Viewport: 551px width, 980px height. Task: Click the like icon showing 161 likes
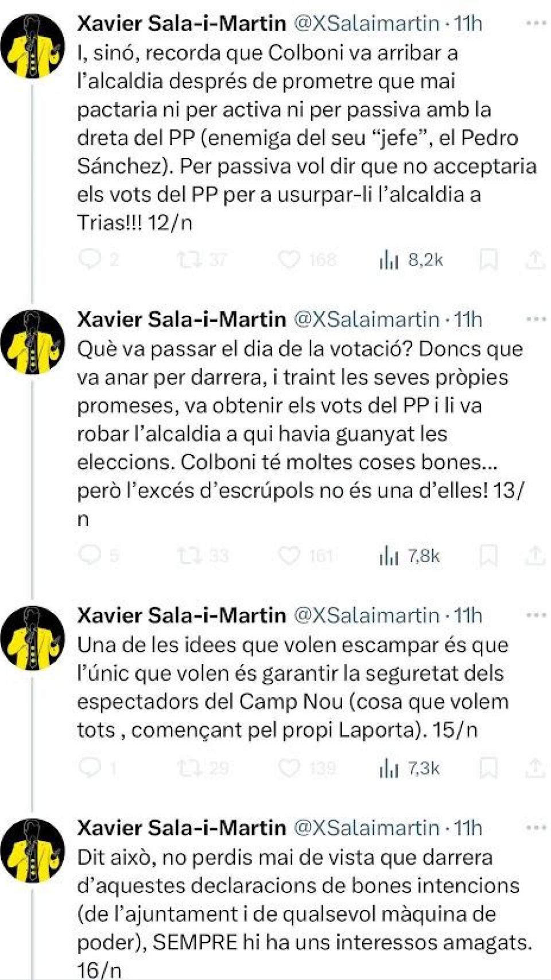tap(290, 555)
